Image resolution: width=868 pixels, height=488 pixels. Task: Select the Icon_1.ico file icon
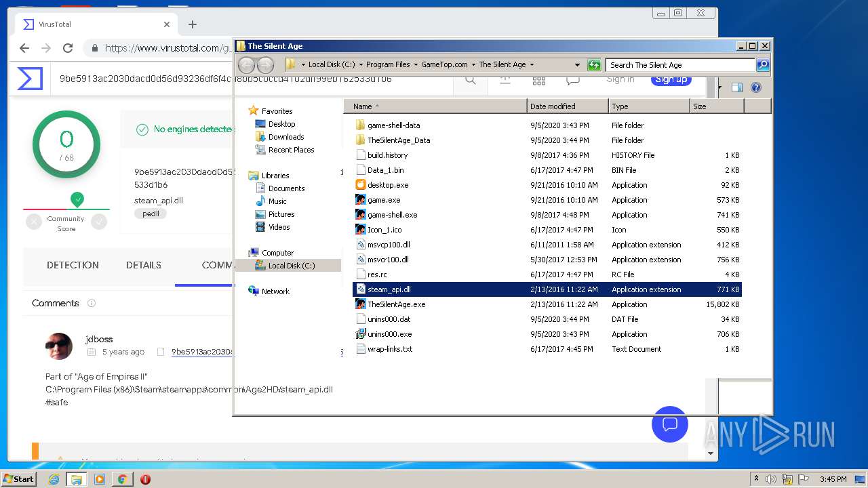click(x=361, y=230)
